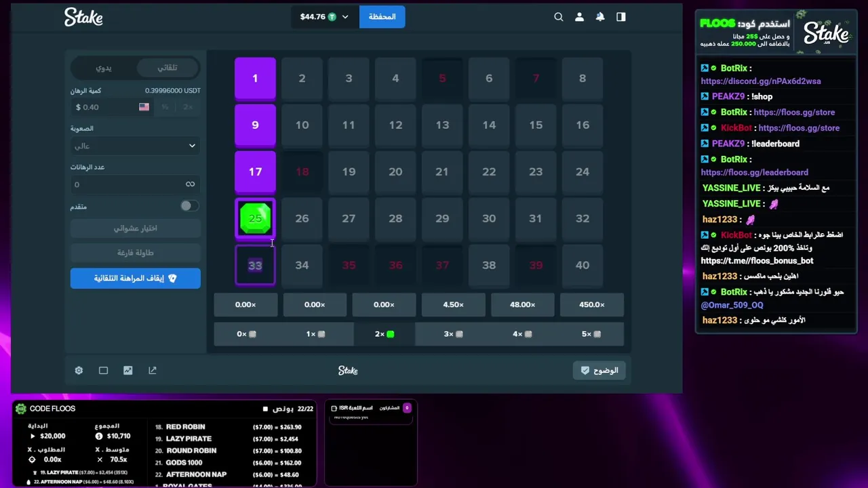
Task: Click the infinity icon in bets count
Action: pyautogui.click(x=191, y=184)
